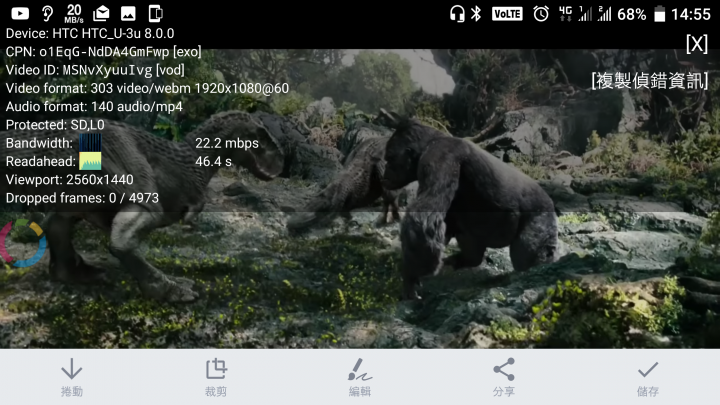Tap the Readahead graph
This screenshot has height=405, width=720.
click(90, 161)
